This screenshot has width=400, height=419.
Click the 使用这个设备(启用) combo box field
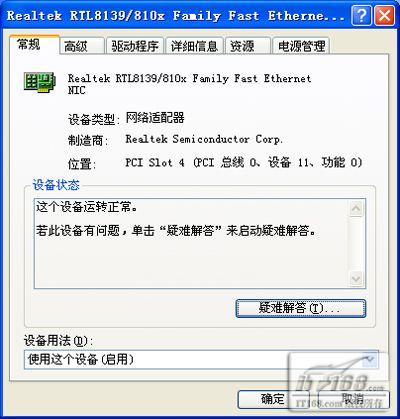(x=201, y=360)
